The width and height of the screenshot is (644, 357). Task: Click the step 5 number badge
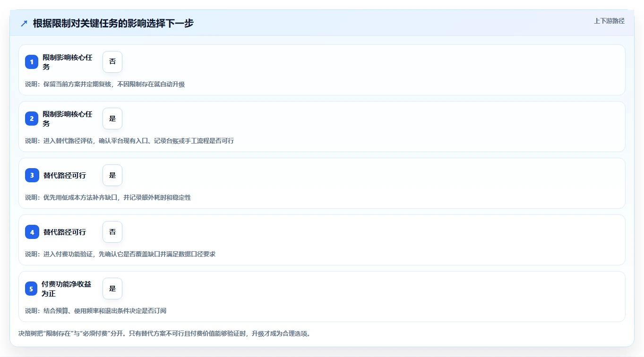32,289
